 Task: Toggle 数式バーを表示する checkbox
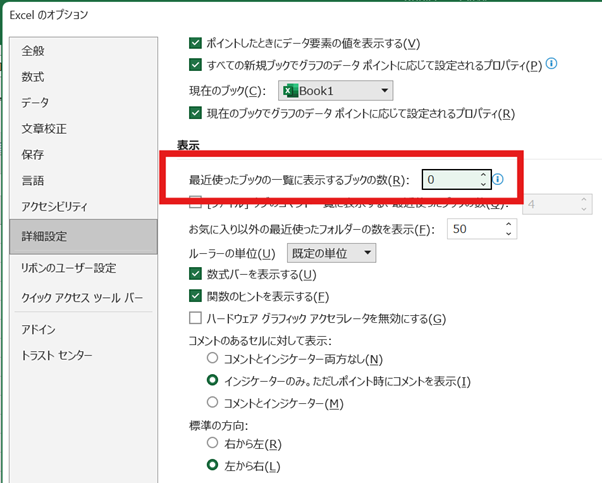click(196, 274)
